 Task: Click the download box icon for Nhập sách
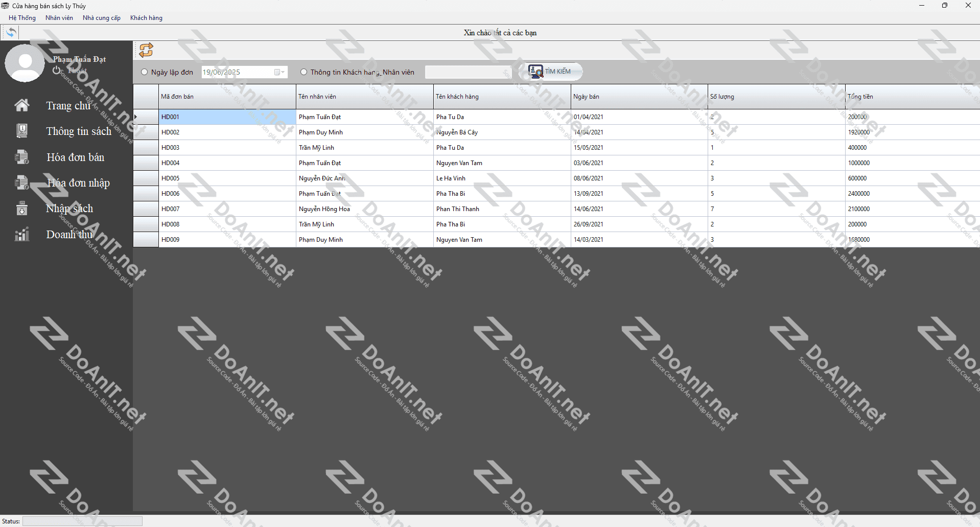click(21, 209)
